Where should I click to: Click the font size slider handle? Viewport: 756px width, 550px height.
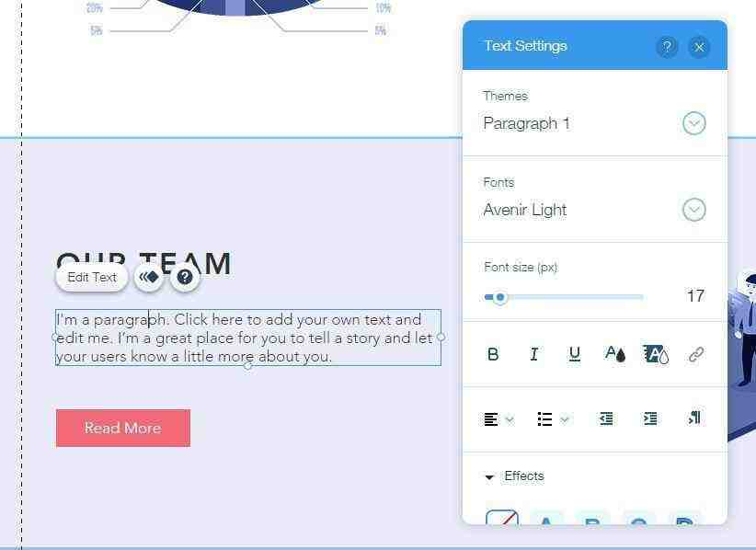click(500, 297)
